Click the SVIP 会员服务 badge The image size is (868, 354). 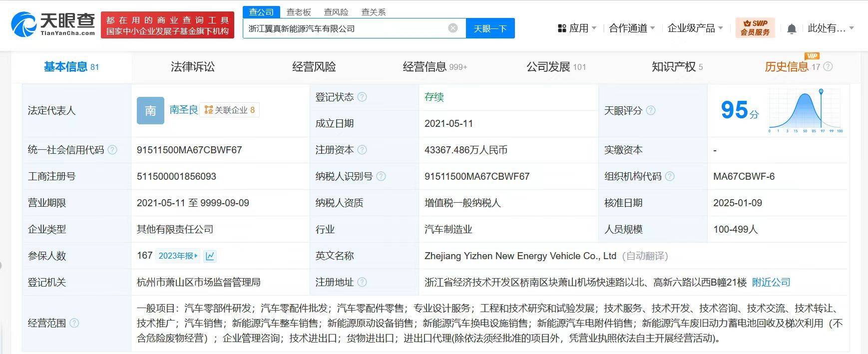[755, 27]
